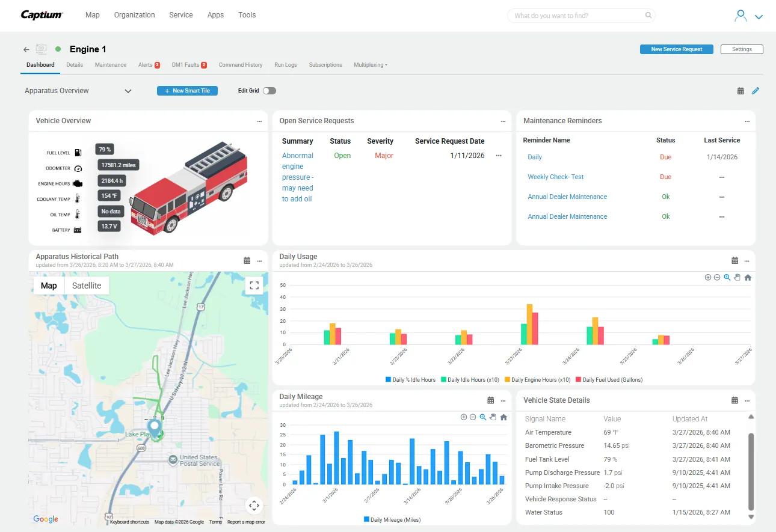Click the back arrow beside Engine 1
This screenshot has height=532, width=776.
click(x=26, y=50)
